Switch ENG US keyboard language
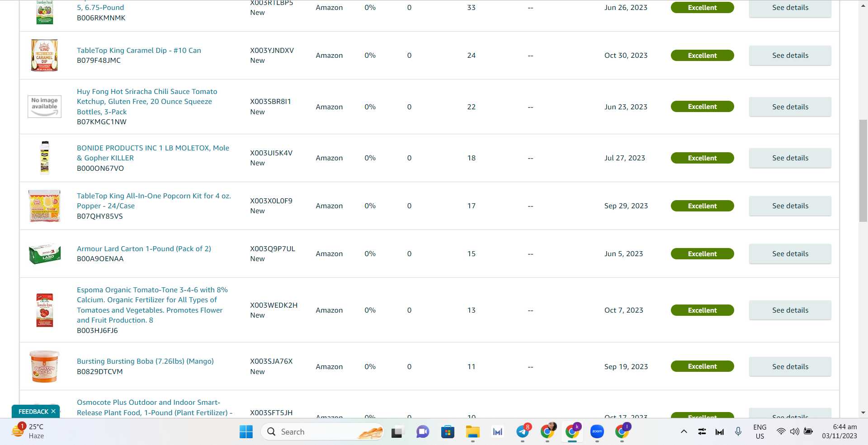This screenshot has height=445, width=868. tap(760, 431)
